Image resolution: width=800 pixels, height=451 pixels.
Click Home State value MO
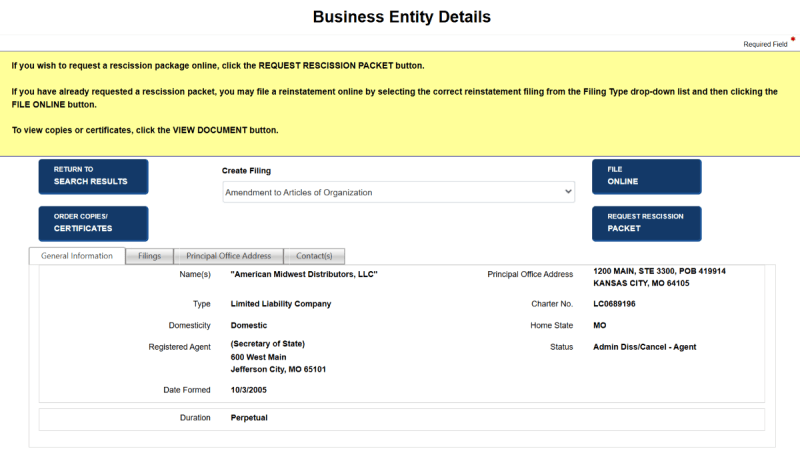tap(599, 325)
